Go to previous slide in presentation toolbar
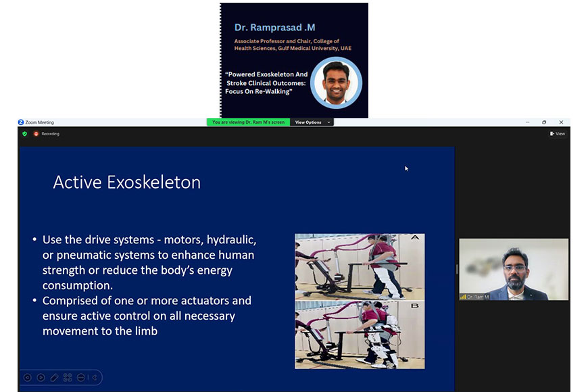The image size is (588, 392). (x=28, y=378)
